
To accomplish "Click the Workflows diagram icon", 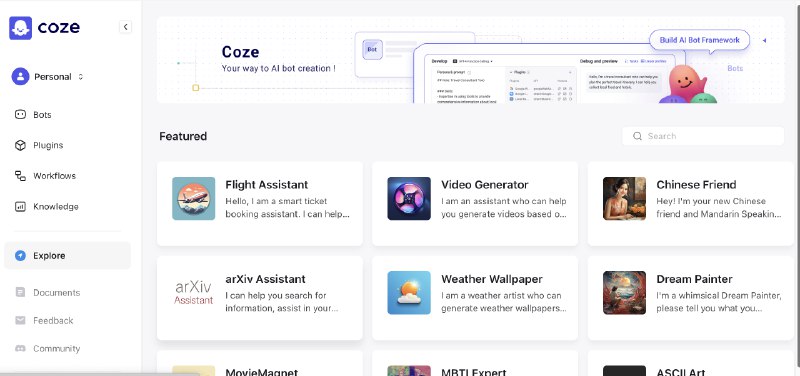I will pos(20,176).
